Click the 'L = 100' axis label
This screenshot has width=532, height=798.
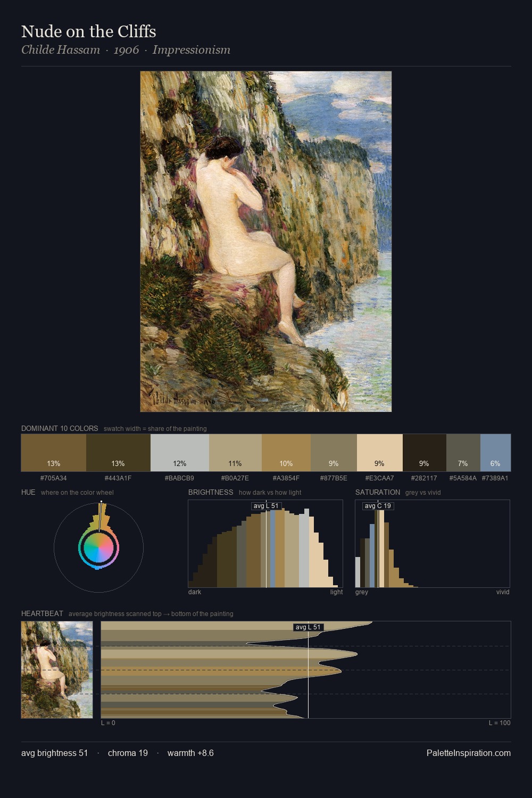pyautogui.click(x=500, y=723)
